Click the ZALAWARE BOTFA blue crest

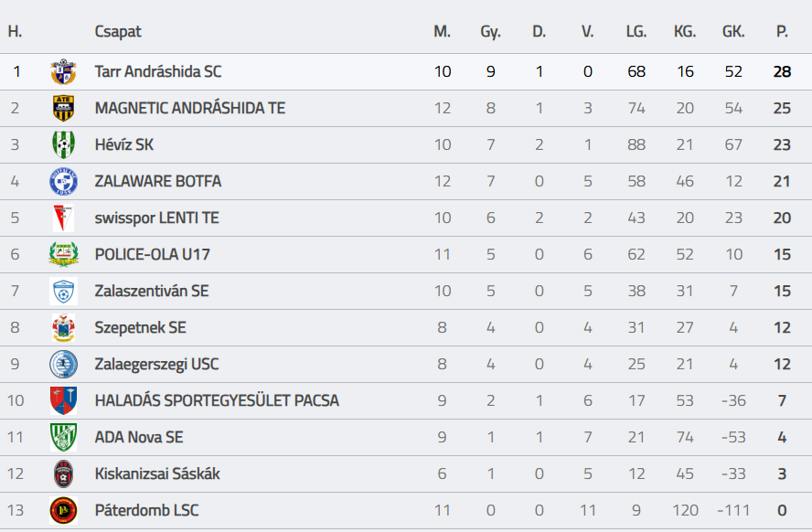(63, 182)
